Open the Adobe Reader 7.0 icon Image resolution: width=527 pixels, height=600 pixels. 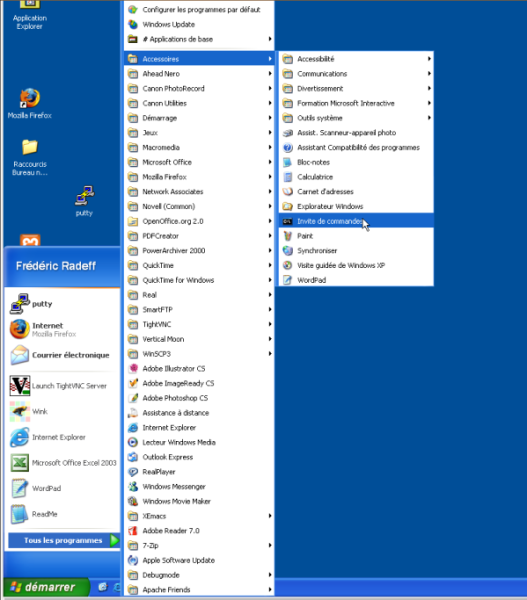(133, 531)
